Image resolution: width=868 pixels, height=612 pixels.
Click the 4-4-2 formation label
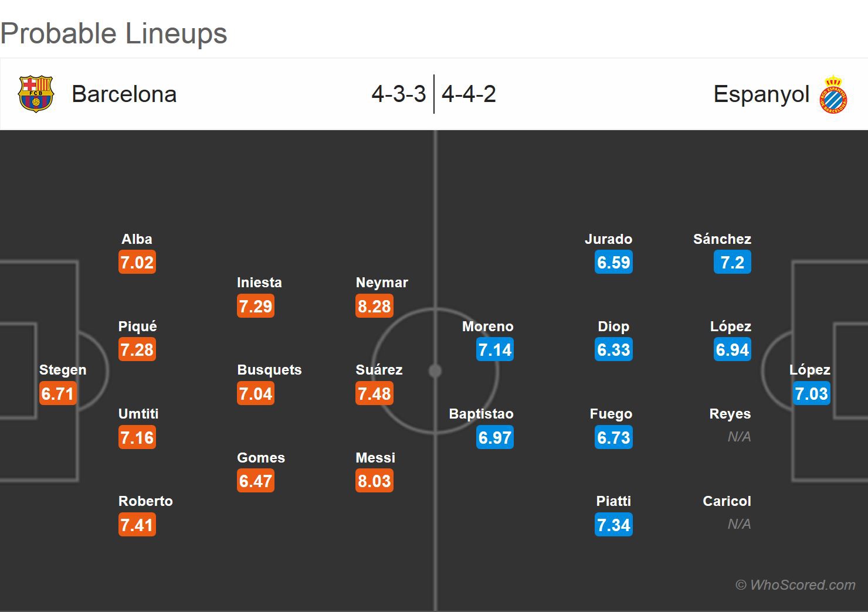click(x=469, y=94)
